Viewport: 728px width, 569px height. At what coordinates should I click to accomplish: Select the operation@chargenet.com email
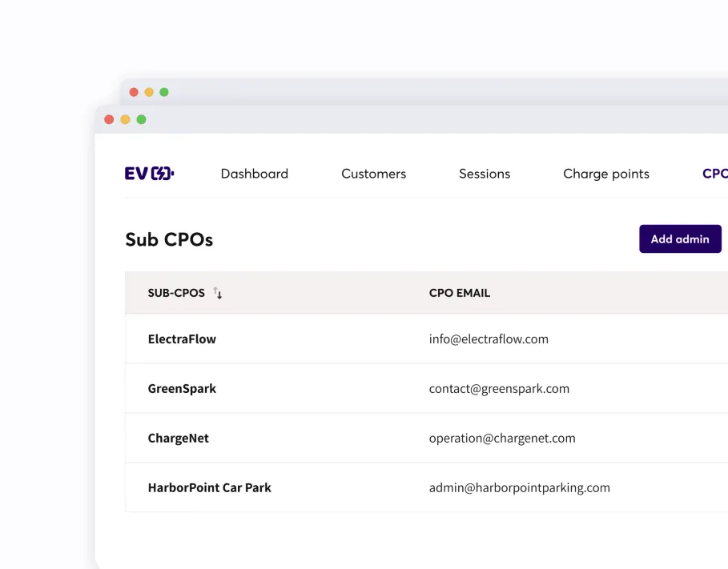[x=502, y=439]
